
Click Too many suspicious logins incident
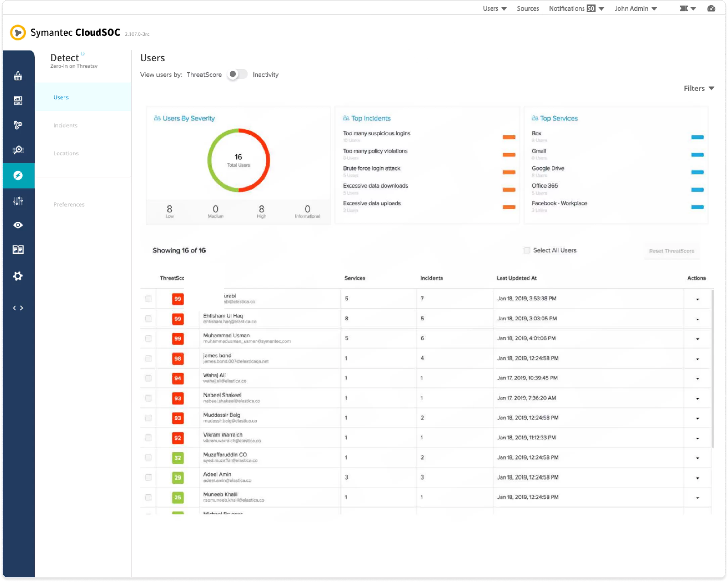click(376, 133)
